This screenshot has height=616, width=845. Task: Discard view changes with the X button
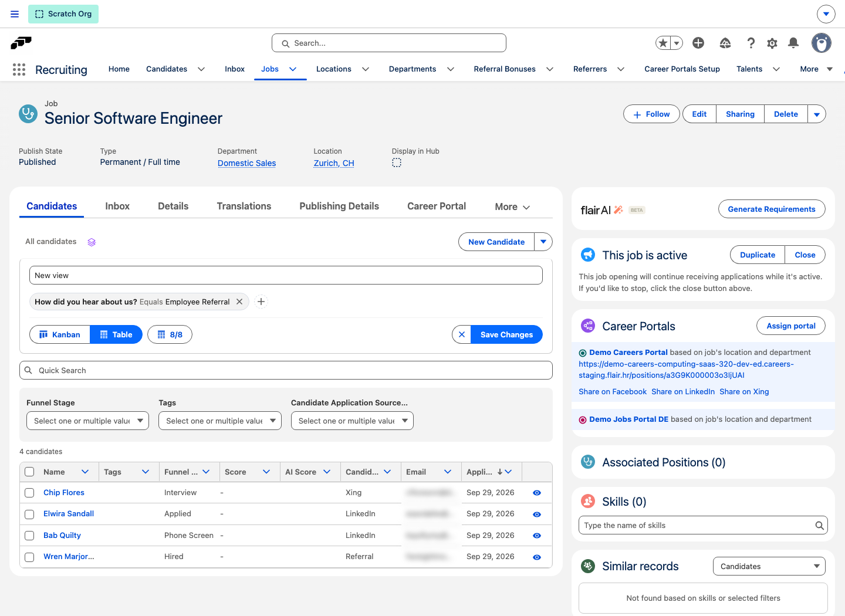point(462,334)
